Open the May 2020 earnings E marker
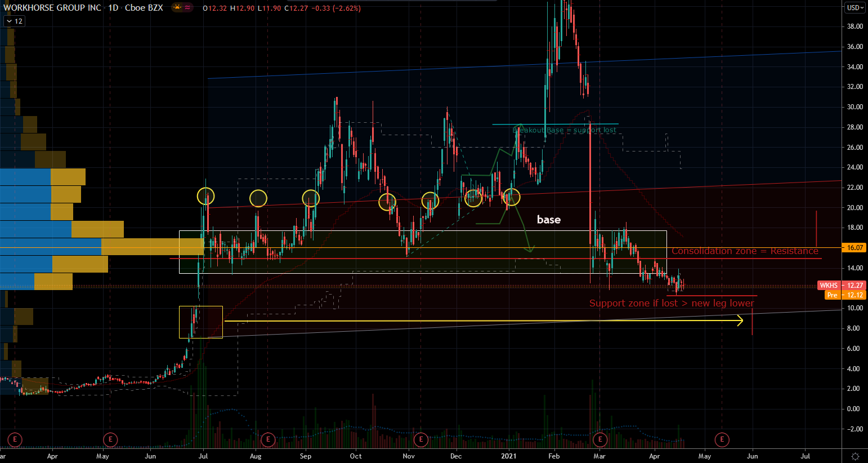Viewport: 868px width, 463px height. tap(110, 439)
